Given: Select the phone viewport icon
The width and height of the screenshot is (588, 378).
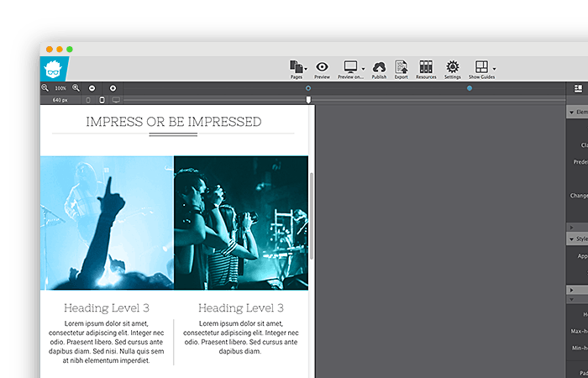Looking at the screenshot, I should pos(88,100).
